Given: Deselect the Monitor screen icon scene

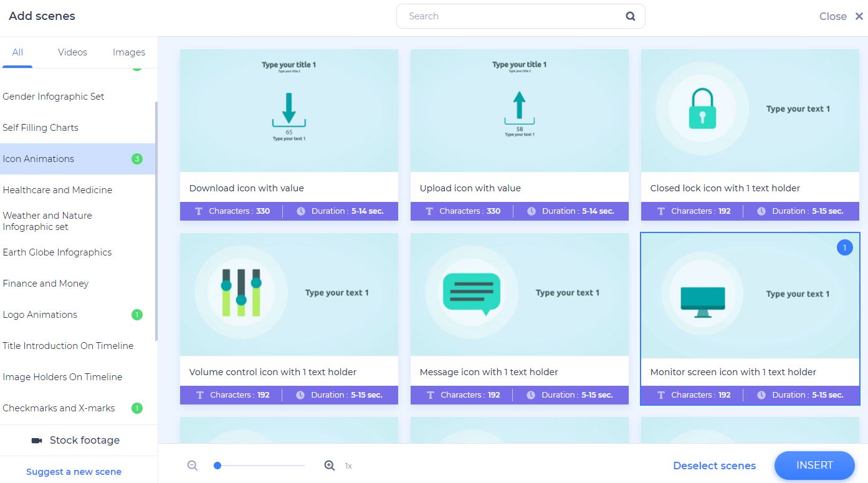Looking at the screenshot, I should tap(750, 294).
